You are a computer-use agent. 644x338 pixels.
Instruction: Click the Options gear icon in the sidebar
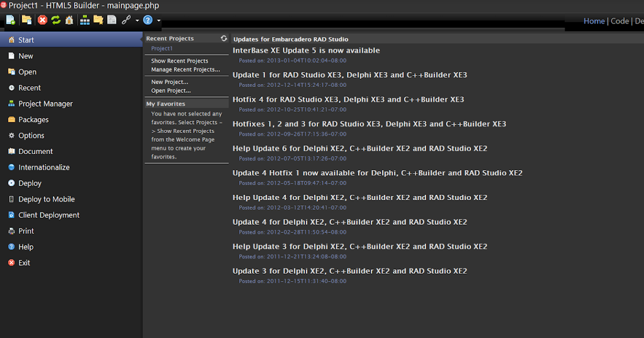11,135
